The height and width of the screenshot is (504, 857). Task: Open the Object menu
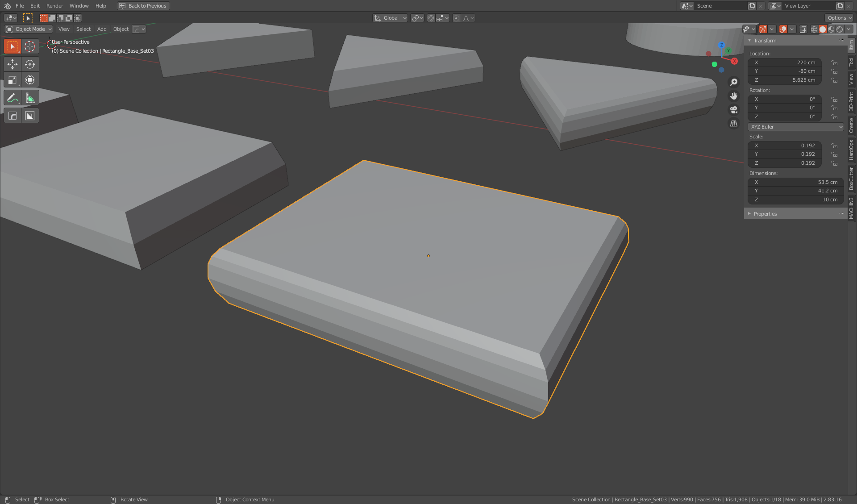click(x=121, y=29)
